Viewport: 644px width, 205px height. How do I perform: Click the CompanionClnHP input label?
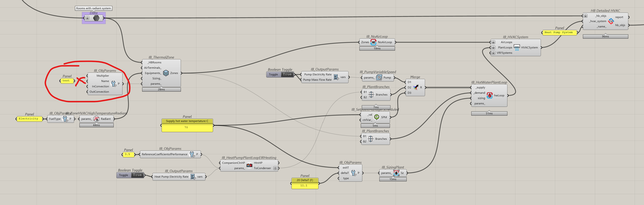(233, 163)
